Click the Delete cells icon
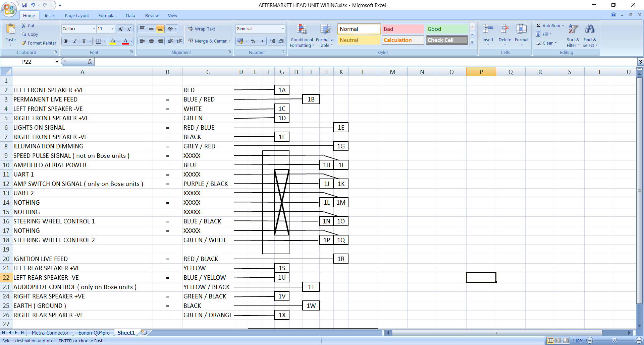The image size is (644, 345). click(504, 29)
